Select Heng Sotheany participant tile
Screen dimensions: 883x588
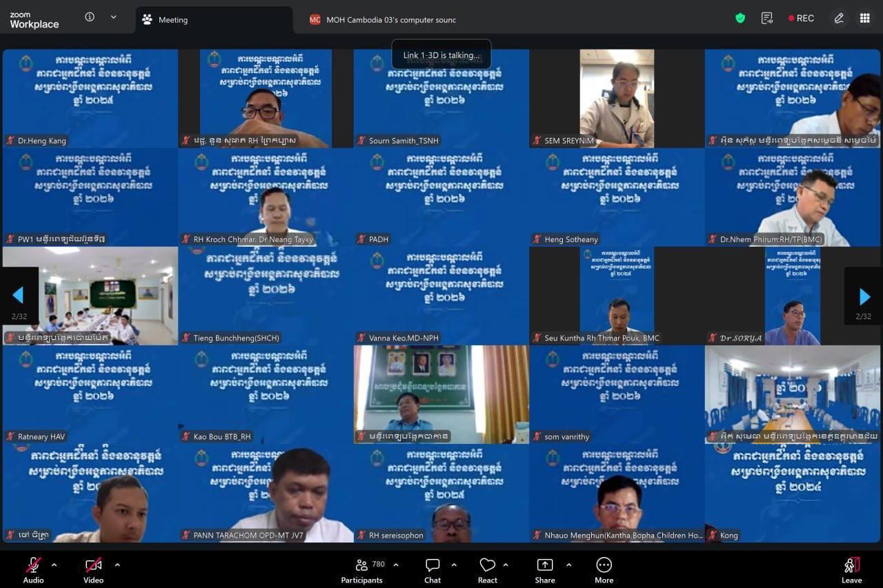tap(617, 197)
